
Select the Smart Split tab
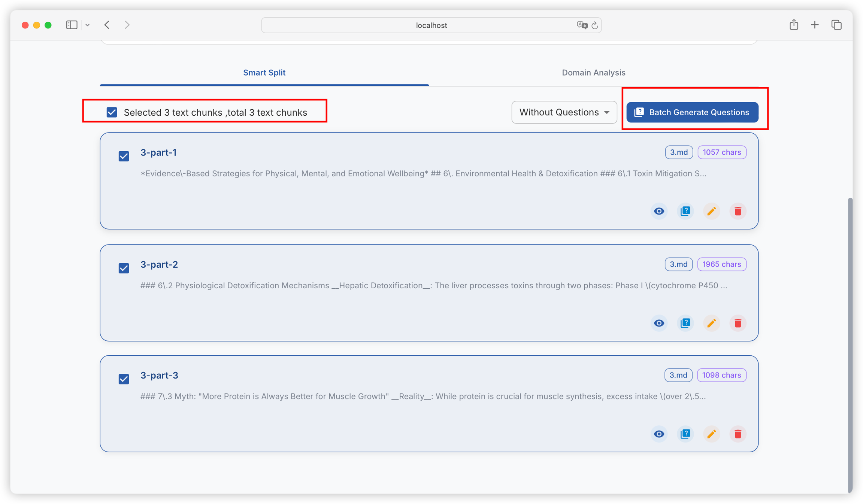264,73
